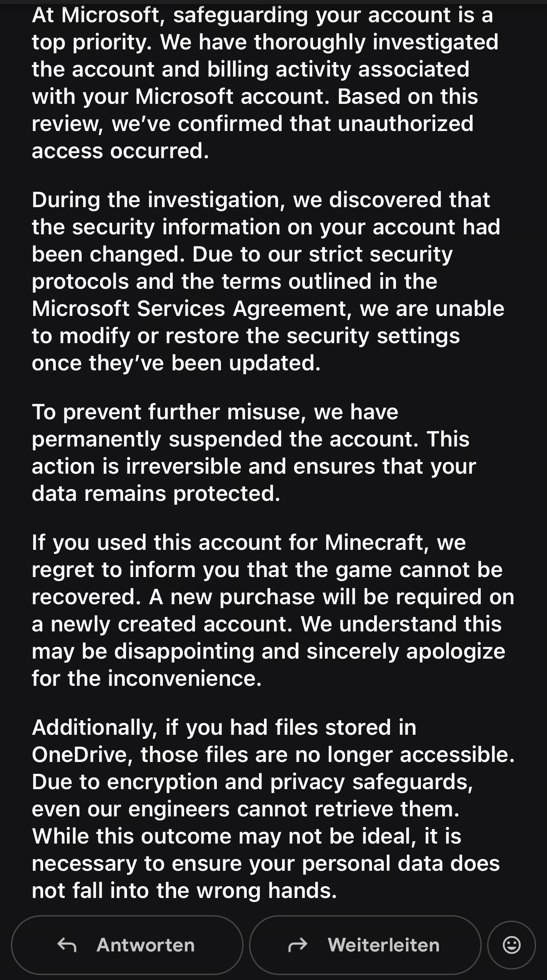This screenshot has height=980, width=547.
Task: Click the words 'sincerely apologize'
Action: point(406,651)
